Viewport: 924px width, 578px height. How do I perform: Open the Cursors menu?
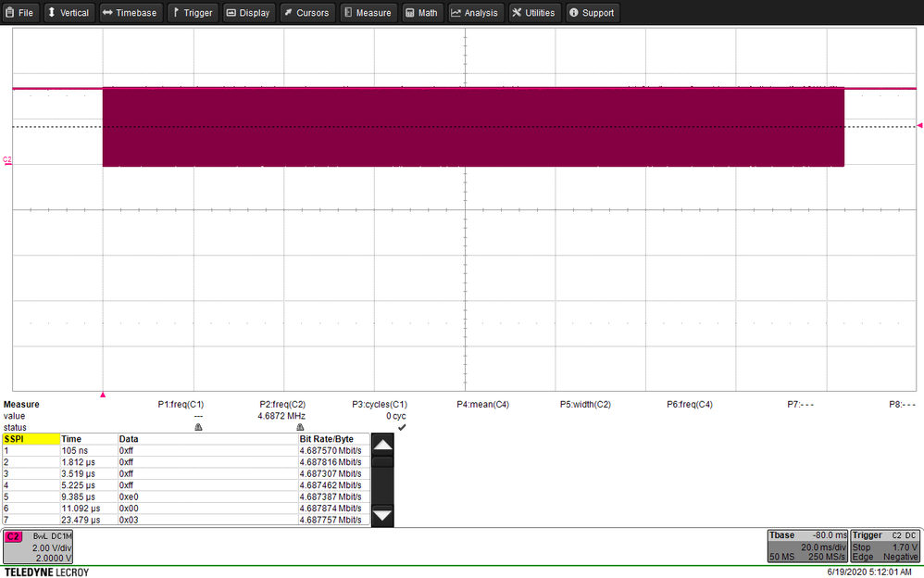307,12
